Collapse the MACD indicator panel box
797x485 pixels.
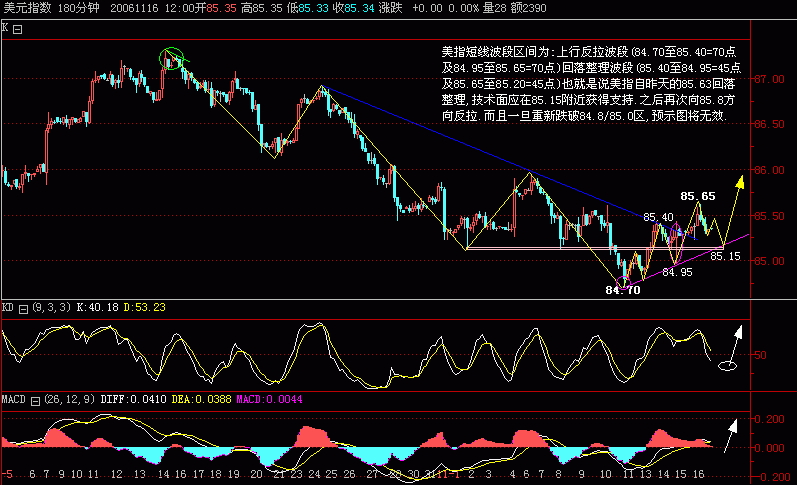pyautogui.click(x=35, y=401)
